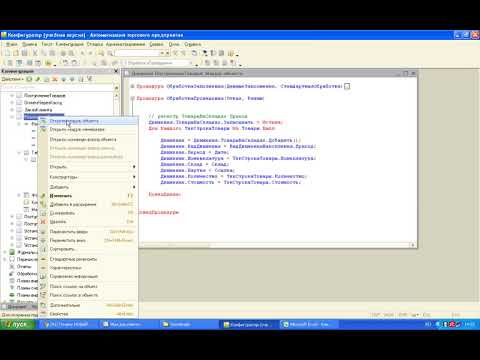The image size is (480, 360).
Task: Click the move-up arrow icon in configuration panel
Action: point(64,79)
